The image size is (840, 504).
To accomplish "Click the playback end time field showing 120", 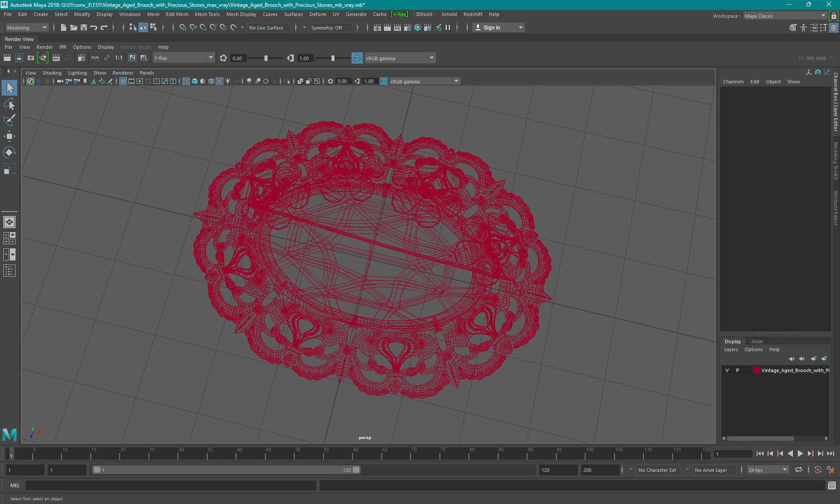I will (x=558, y=470).
